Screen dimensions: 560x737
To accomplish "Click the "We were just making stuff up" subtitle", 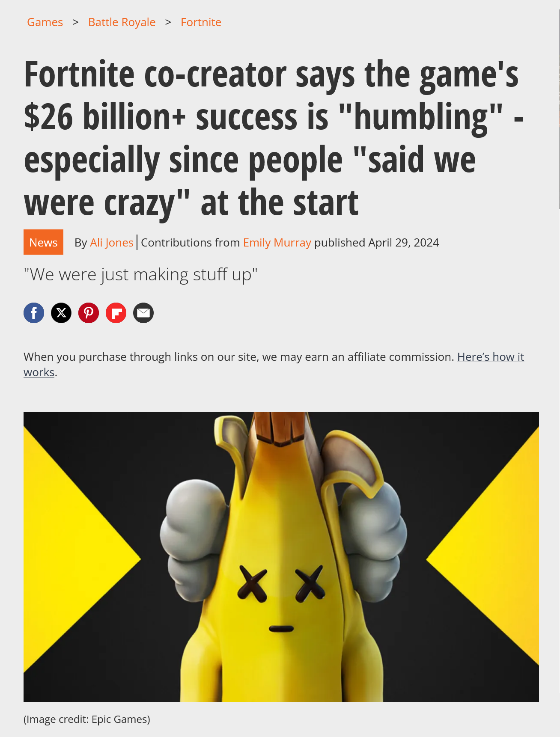I will coord(140,275).
